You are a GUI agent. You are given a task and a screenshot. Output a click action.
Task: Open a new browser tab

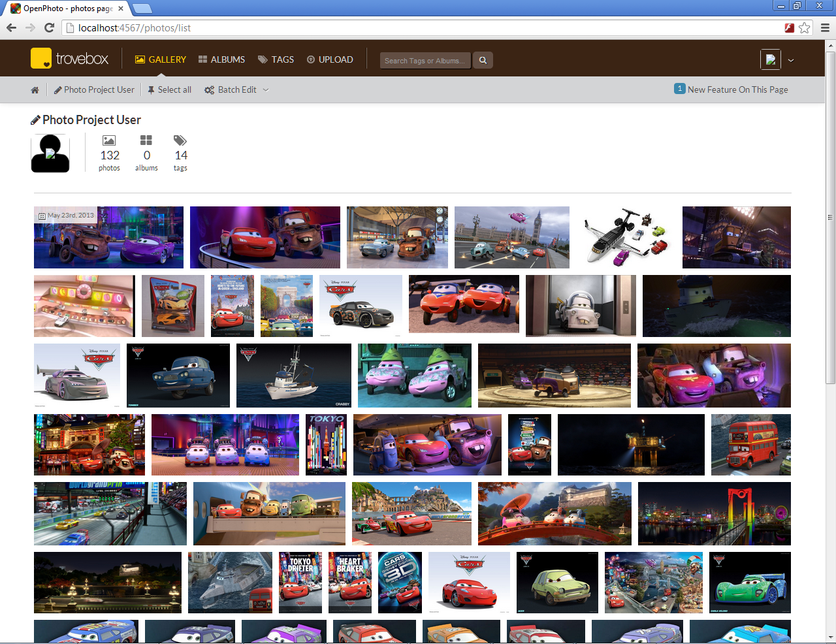tap(142, 8)
